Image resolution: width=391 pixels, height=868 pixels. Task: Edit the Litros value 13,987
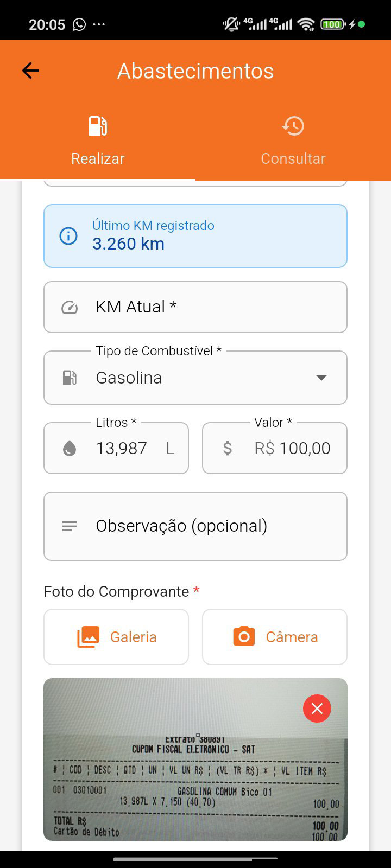coord(122,449)
